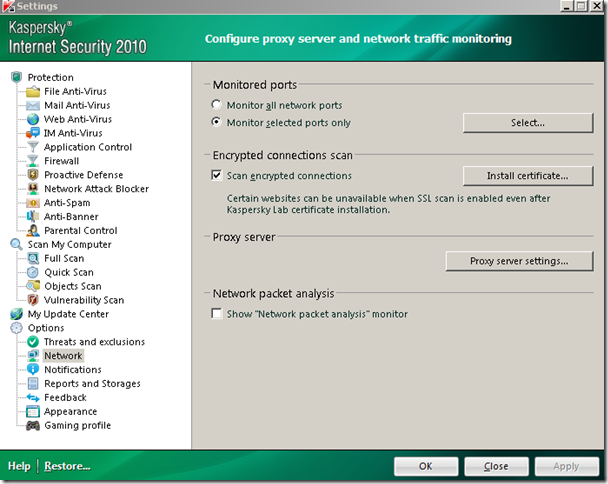Click the Appearance window icon
The image size is (608, 484).
pos(33,411)
